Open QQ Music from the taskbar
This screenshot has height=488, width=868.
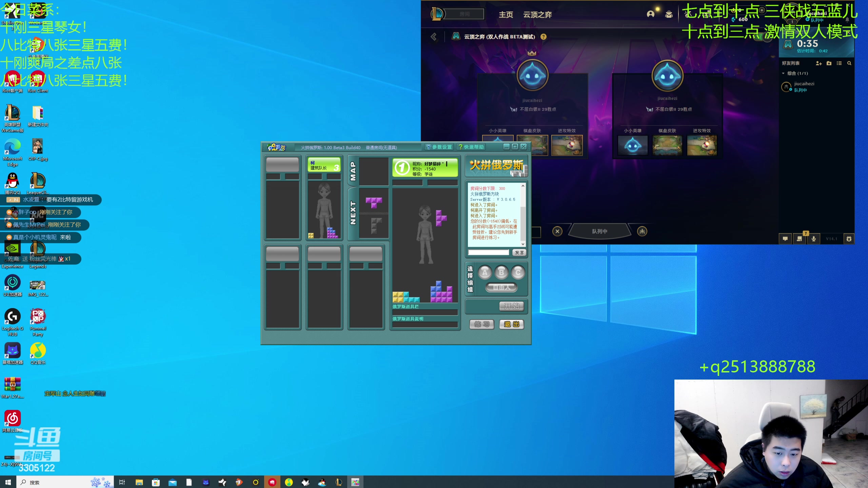(x=289, y=482)
